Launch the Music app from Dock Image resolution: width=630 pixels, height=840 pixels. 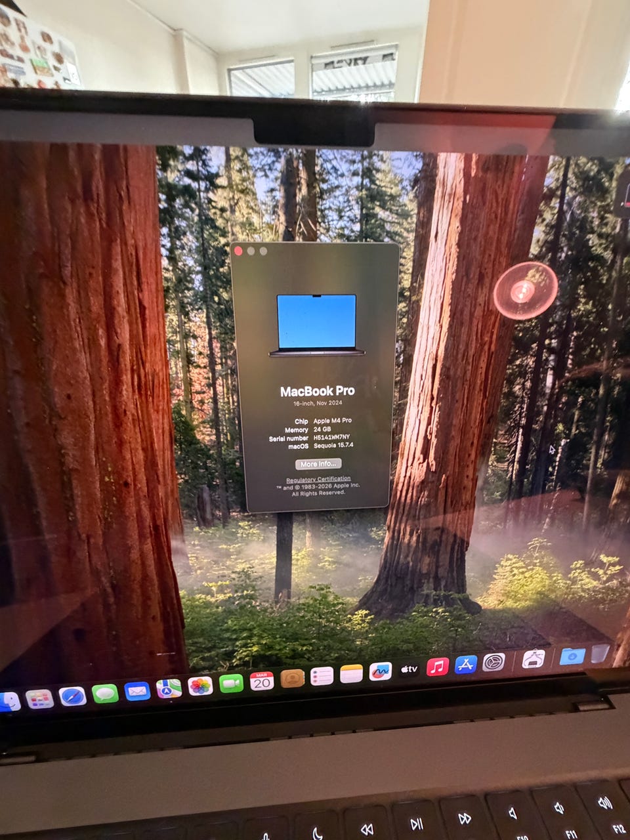click(437, 666)
